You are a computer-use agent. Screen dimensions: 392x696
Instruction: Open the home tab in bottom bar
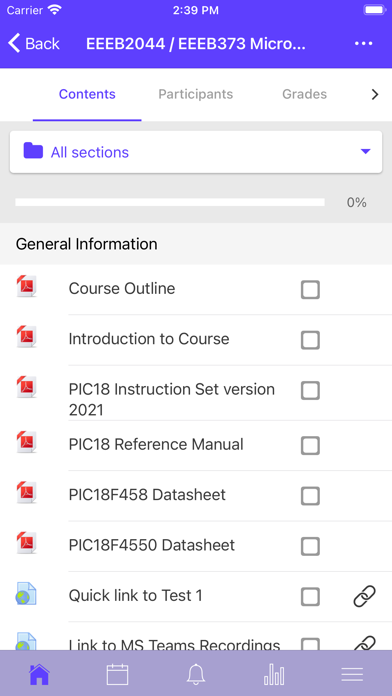pyautogui.click(x=39, y=675)
